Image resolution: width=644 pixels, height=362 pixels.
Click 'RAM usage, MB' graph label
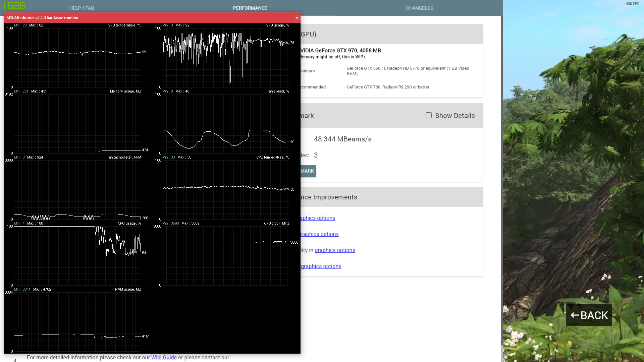128,289
